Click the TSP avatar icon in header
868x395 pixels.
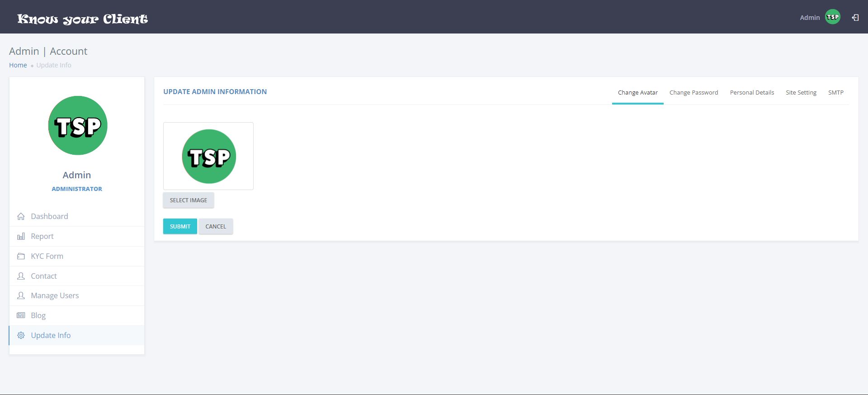[x=833, y=17]
